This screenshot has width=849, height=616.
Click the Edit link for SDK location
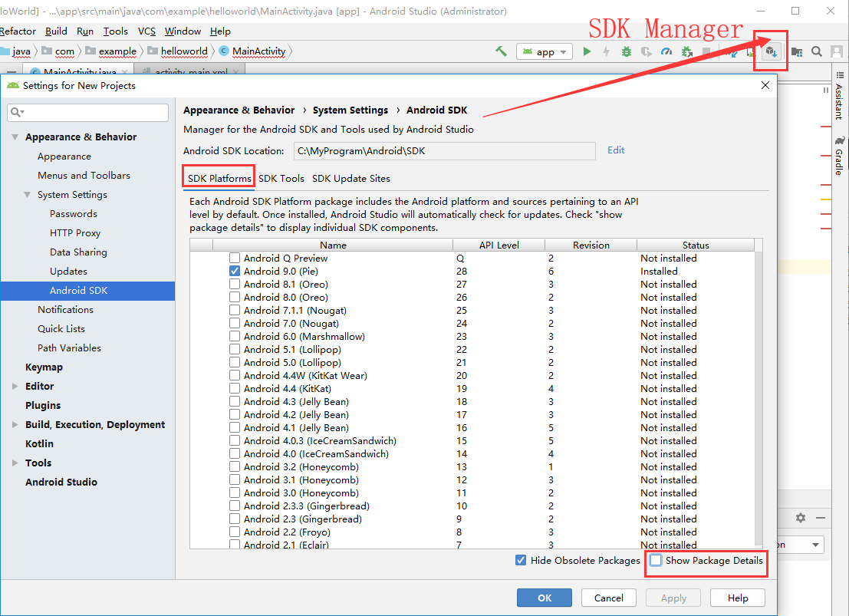point(616,150)
